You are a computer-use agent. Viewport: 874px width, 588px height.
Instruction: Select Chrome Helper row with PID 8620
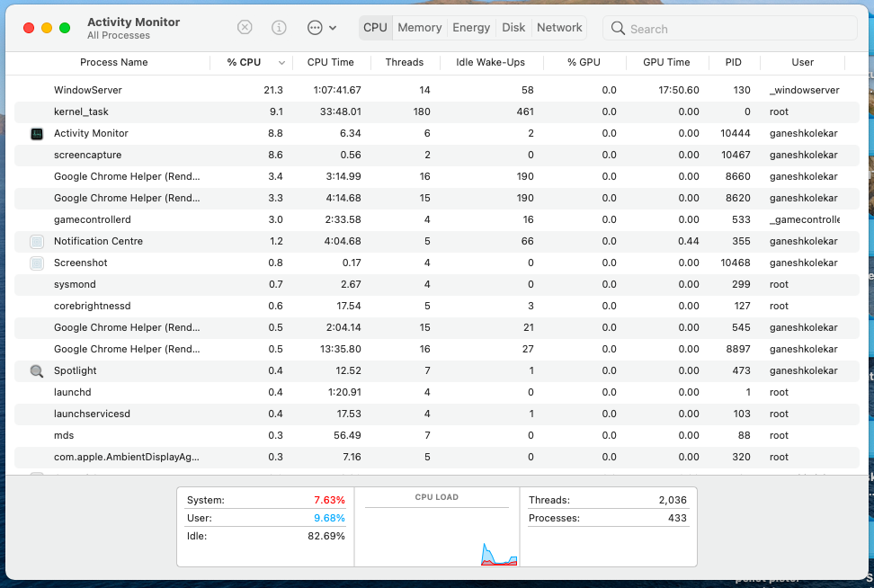click(x=436, y=199)
